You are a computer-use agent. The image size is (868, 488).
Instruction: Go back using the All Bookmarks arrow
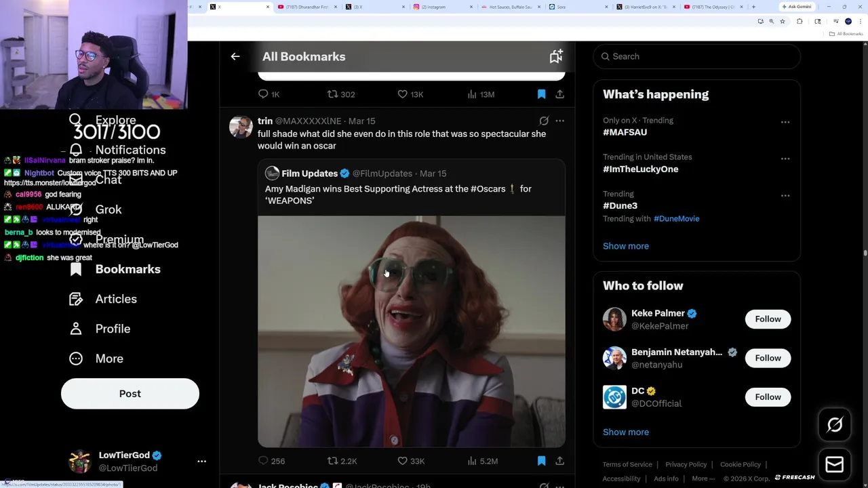235,57
